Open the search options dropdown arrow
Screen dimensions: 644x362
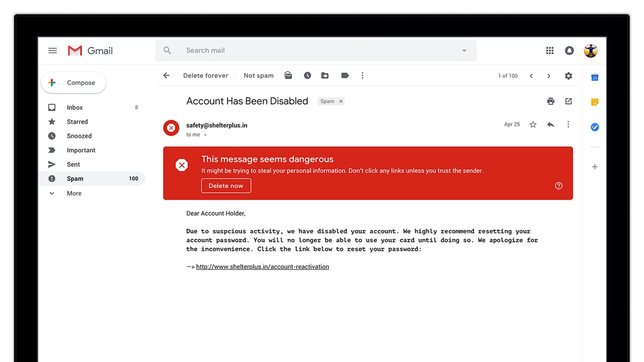tap(464, 50)
